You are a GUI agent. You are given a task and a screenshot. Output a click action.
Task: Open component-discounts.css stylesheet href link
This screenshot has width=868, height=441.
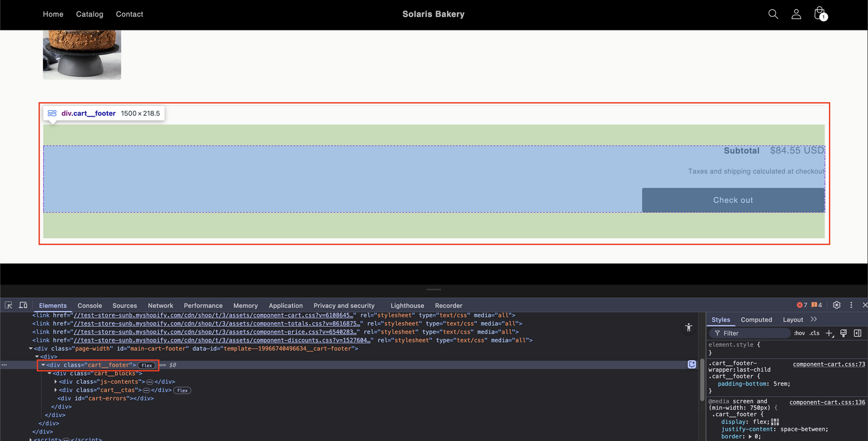(222, 341)
